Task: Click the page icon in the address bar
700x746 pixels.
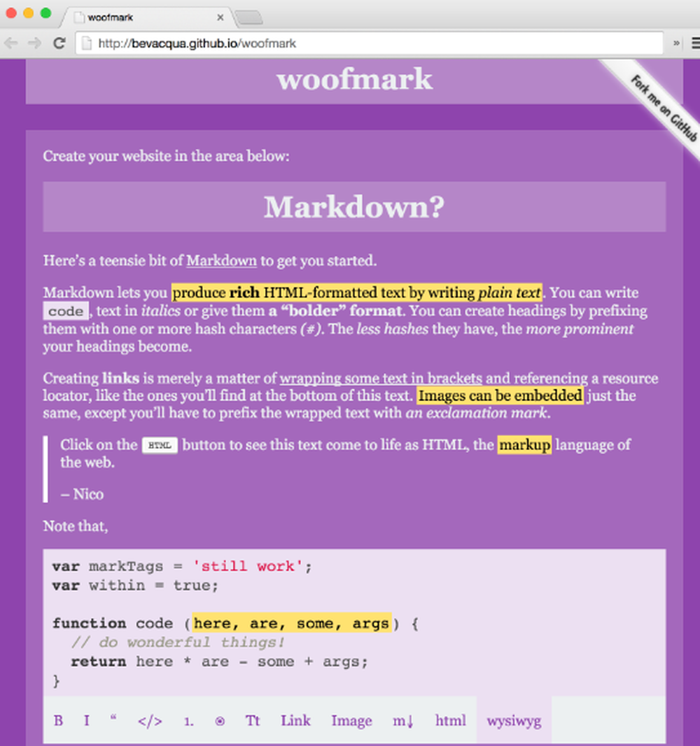Action: tap(87, 43)
